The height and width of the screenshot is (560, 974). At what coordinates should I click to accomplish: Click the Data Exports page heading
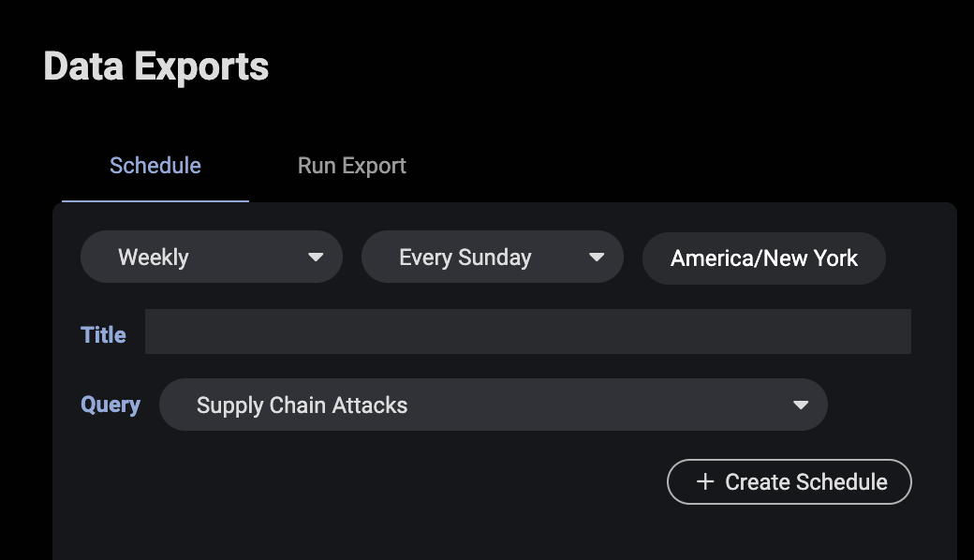(155, 66)
